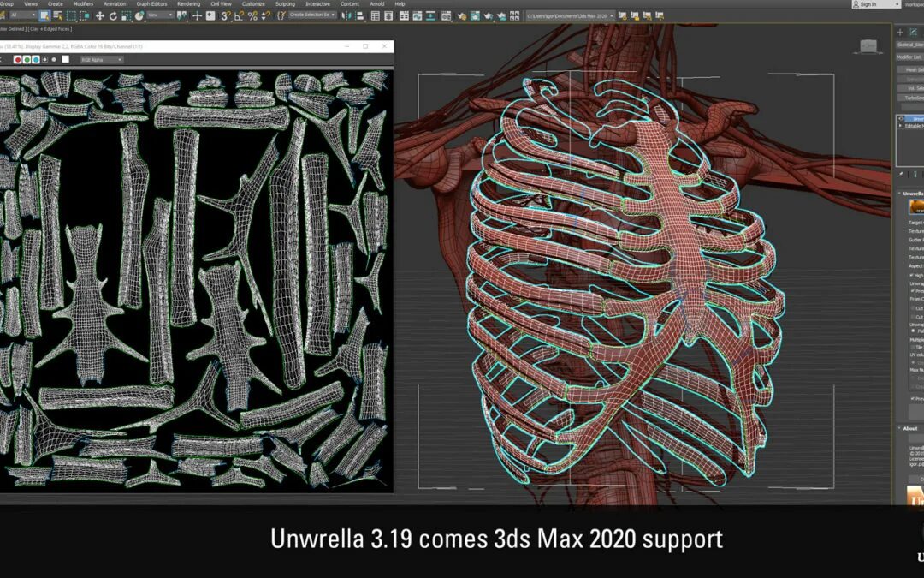
Task: Click the Select and Place tool
Action: [x=139, y=16]
